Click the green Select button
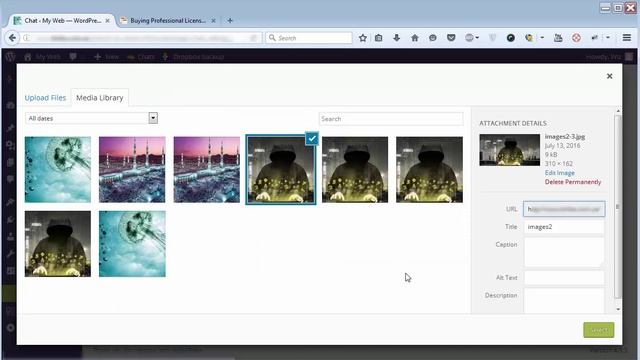This screenshot has width=640, height=360. click(x=598, y=330)
